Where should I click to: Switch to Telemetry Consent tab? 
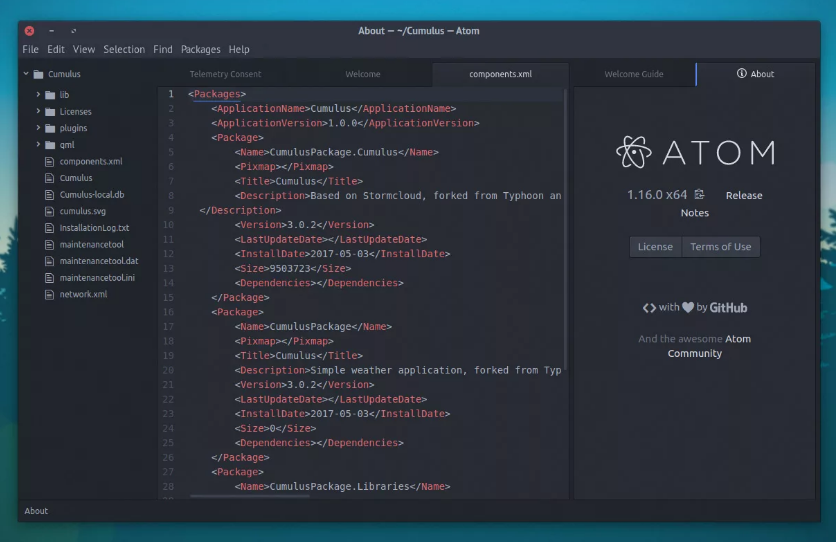[x=226, y=74]
